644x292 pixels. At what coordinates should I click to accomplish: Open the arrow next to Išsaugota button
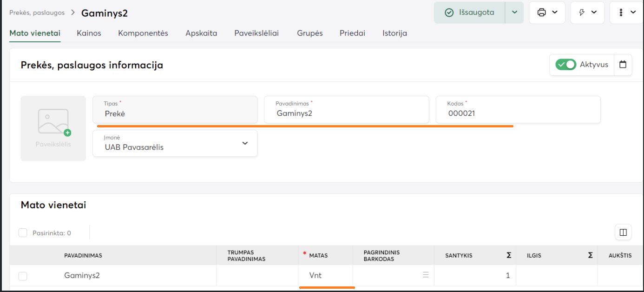coord(514,13)
